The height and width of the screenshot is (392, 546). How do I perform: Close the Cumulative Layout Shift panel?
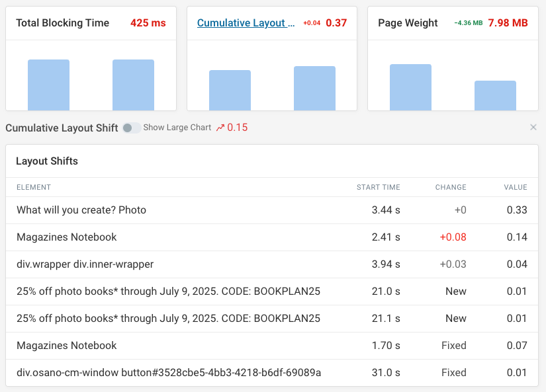point(533,128)
